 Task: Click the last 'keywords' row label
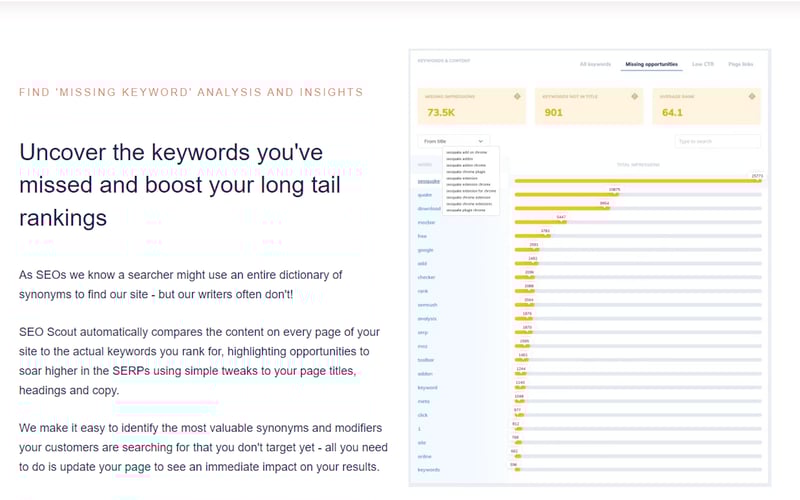429,469
